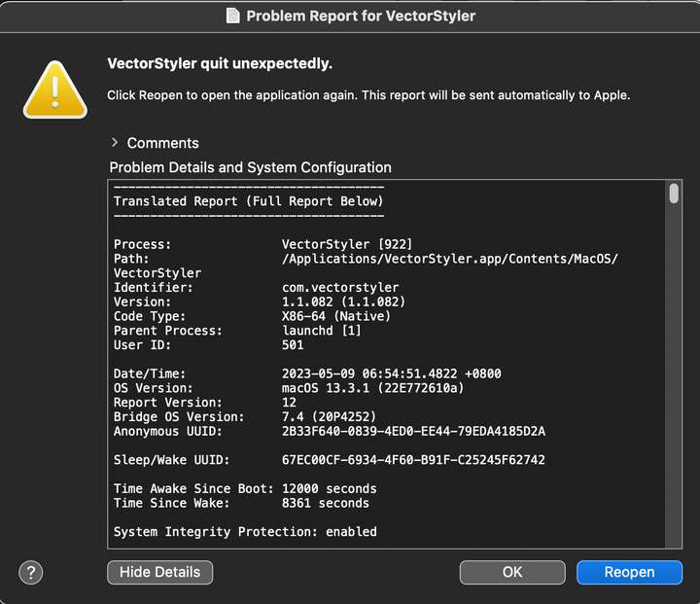Click OS version 'macOS 13.3.1 (22E772610a)'
700x604 pixels.
[x=372, y=388]
